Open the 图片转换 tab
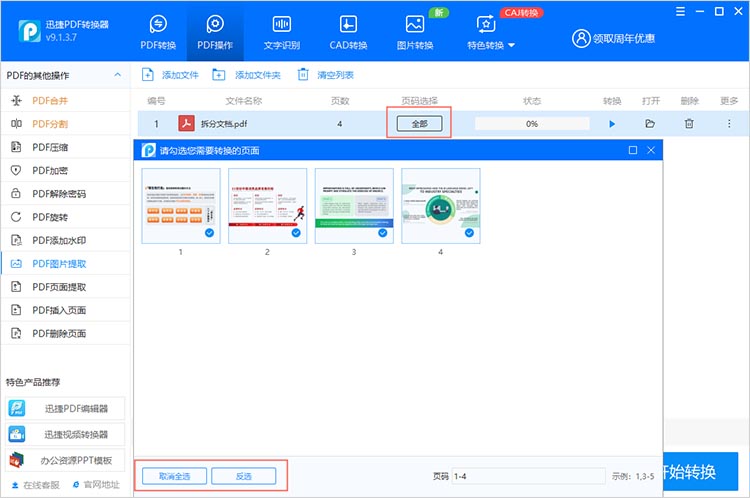750x498 pixels. click(415, 33)
